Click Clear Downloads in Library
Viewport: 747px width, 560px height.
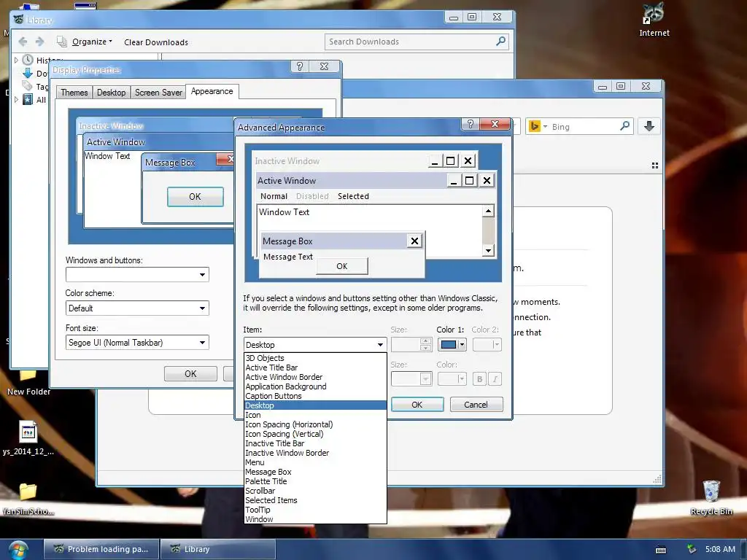(156, 42)
